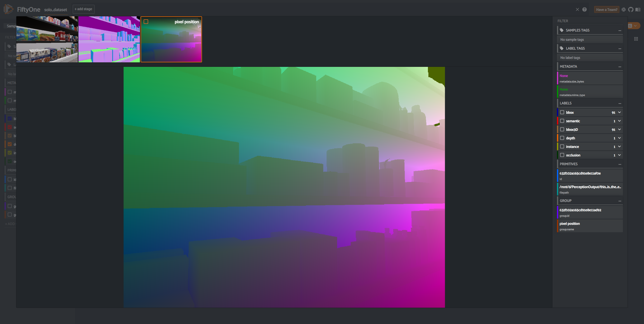Collapse the PRIMITIVES section
Viewport: 644px width, 324px height.
coord(620,164)
